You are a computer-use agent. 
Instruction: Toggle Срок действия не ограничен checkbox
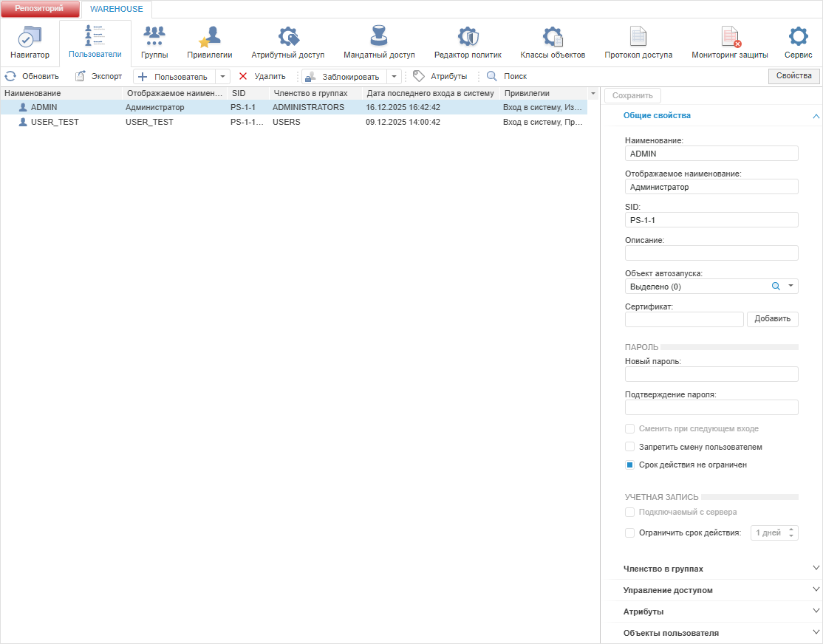click(x=630, y=465)
